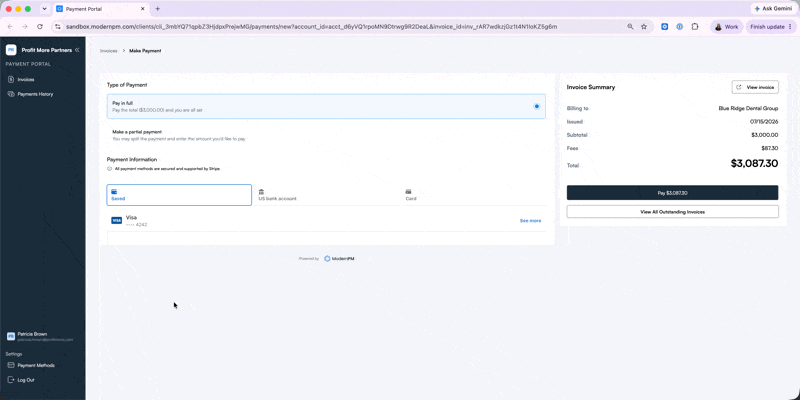The image size is (800, 400).
Task: Click the bank building icon
Action: pos(261,191)
